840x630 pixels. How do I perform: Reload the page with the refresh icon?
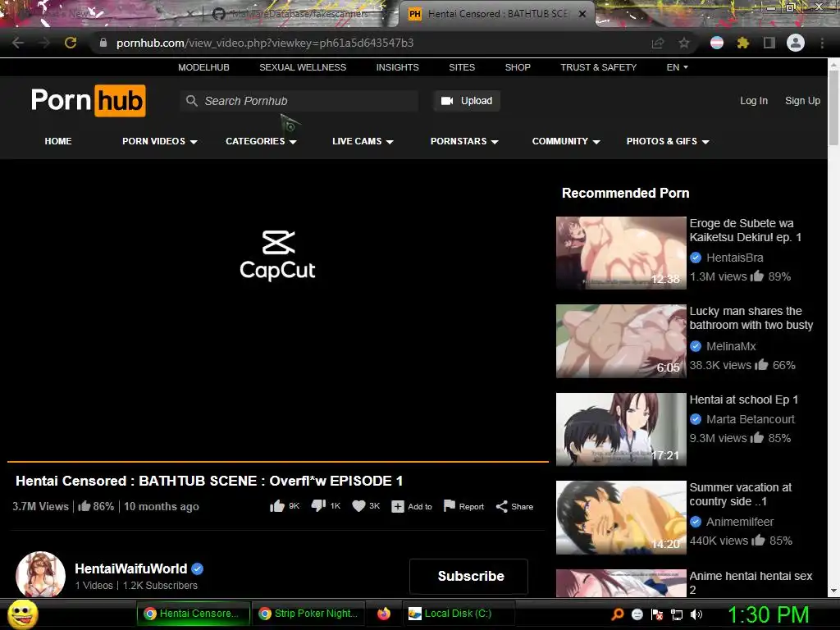pyautogui.click(x=71, y=43)
